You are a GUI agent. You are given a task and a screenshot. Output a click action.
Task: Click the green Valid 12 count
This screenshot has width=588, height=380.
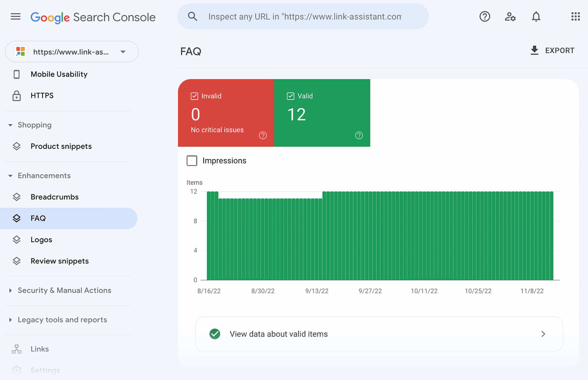297,114
